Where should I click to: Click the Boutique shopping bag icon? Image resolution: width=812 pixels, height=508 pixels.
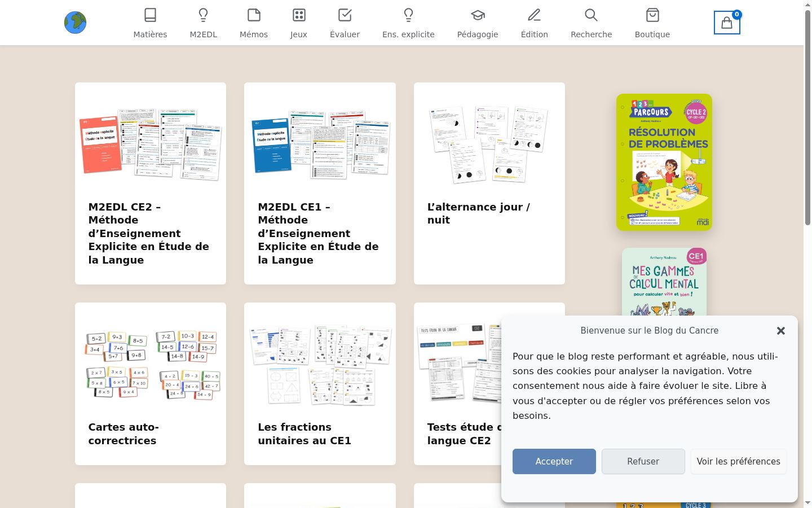click(652, 15)
